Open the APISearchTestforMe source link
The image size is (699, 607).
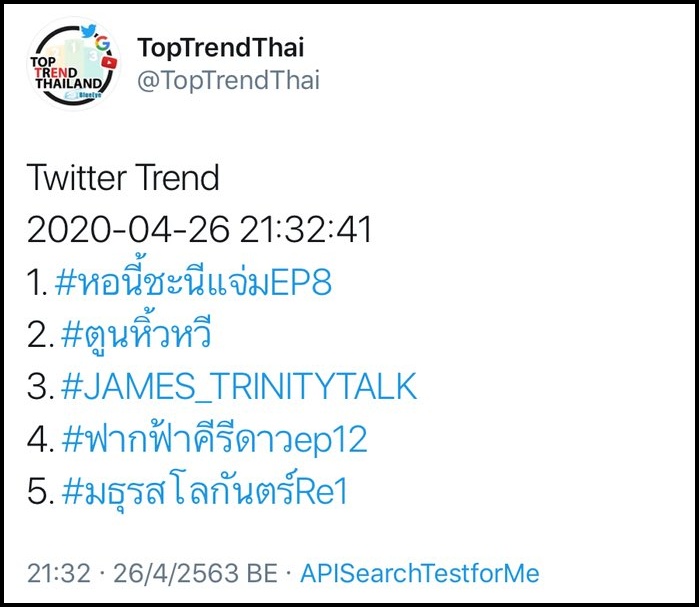(x=419, y=573)
